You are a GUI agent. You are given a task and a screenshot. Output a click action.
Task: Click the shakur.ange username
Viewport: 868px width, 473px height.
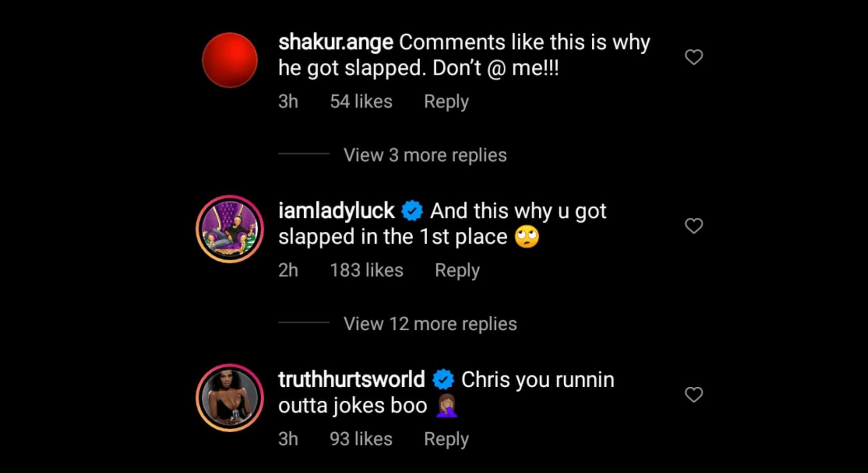336,42
